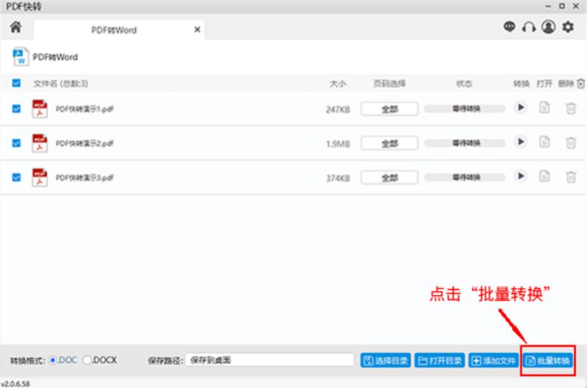Click the 页码选择 column header
This screenshot has height=388, width=588.
[x=390, y=84]
